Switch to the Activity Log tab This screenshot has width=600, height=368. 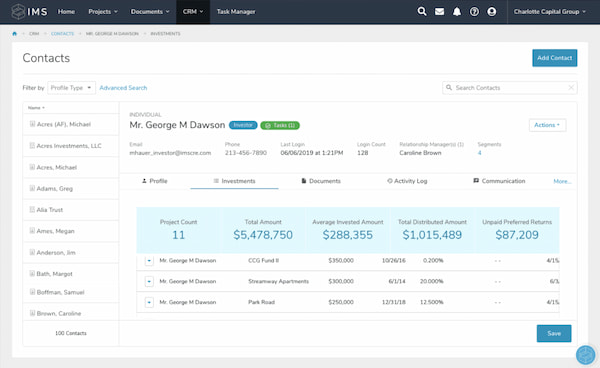click(407, 181)
